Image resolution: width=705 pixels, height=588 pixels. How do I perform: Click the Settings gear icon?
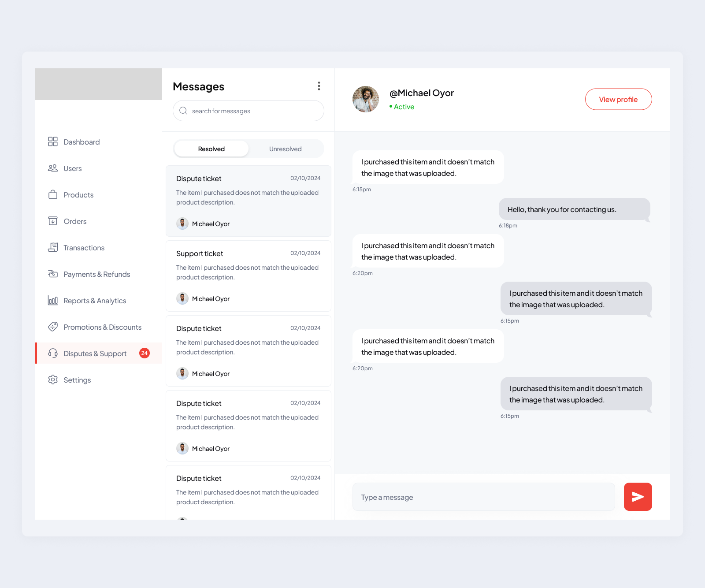[x=53, y=380]
